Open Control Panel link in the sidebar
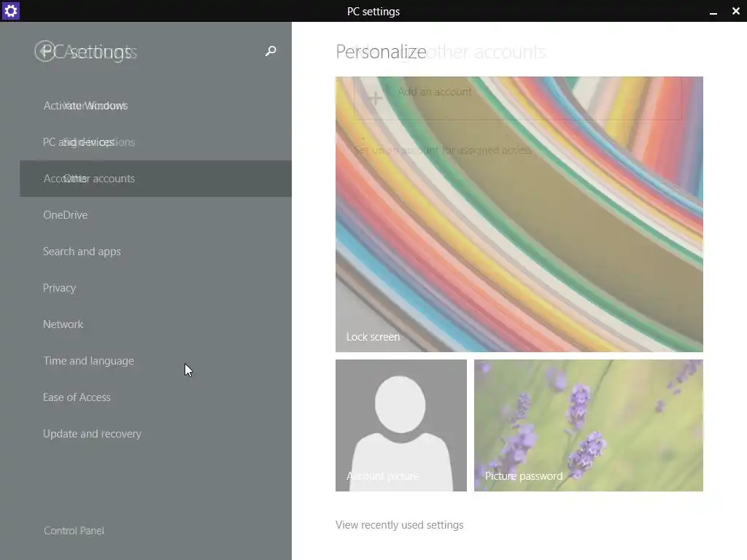Image resolution: width=747 pixels, height=560 pixels. click(74, 531)
